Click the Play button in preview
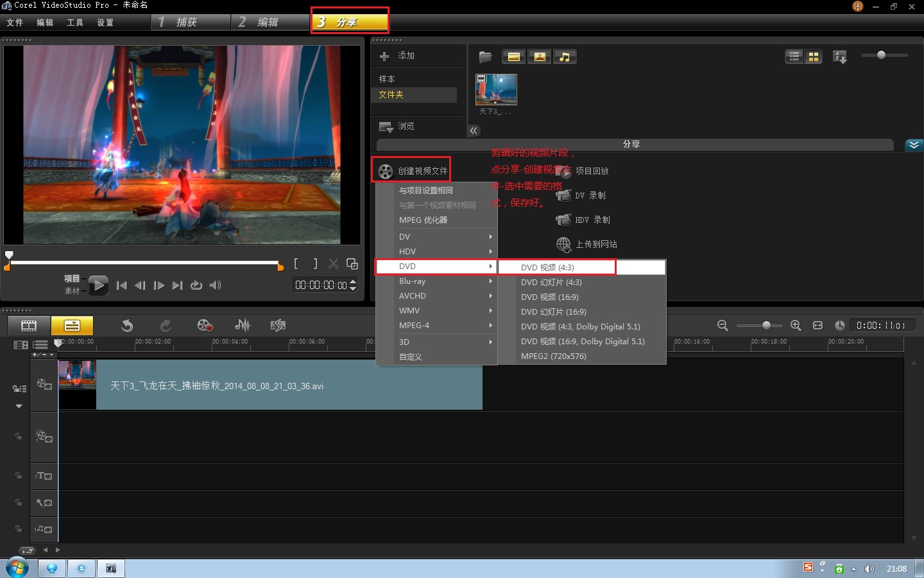924x578 pixels. (98, 285)
